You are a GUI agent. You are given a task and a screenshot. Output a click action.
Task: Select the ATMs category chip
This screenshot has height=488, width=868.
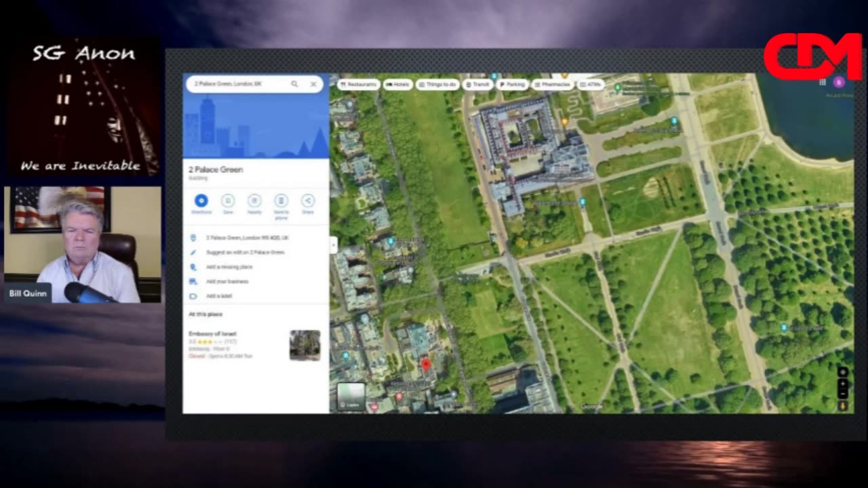[591, 84]
